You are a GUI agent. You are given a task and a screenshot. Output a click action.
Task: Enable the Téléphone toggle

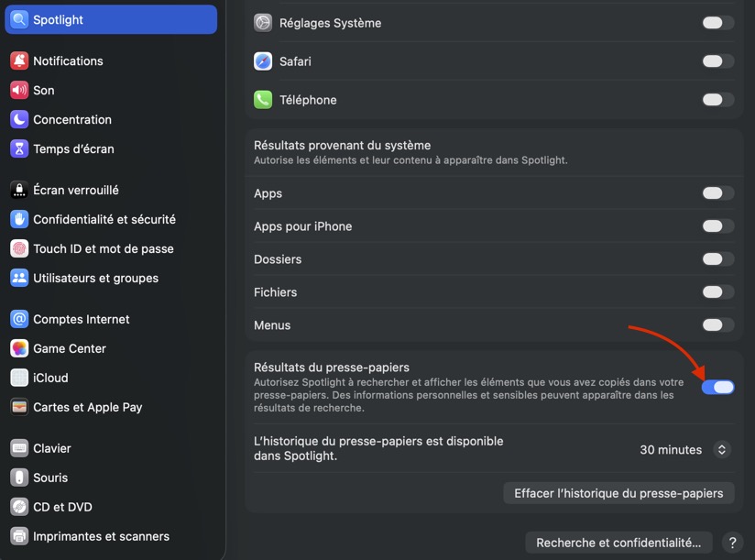[x=717, y=100]
